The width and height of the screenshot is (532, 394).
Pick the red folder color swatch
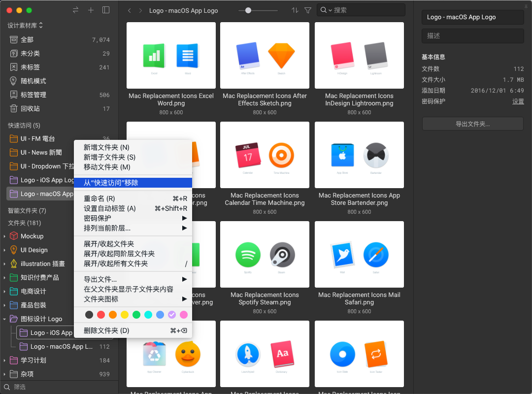(x=101, y=315)
